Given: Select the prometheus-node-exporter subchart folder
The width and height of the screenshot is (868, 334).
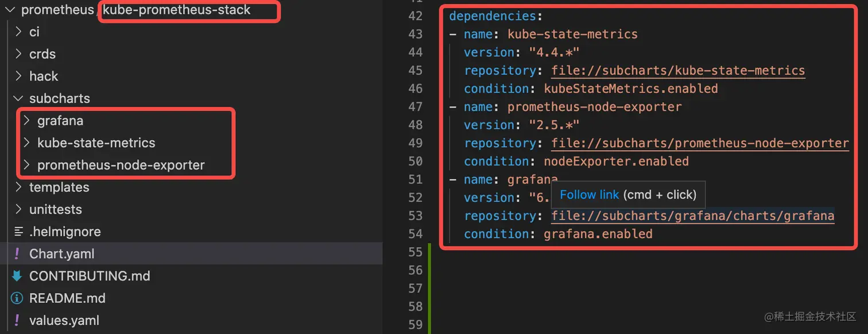Looking at the screenshot, I should pyautogui.click(x=121, y=165).
